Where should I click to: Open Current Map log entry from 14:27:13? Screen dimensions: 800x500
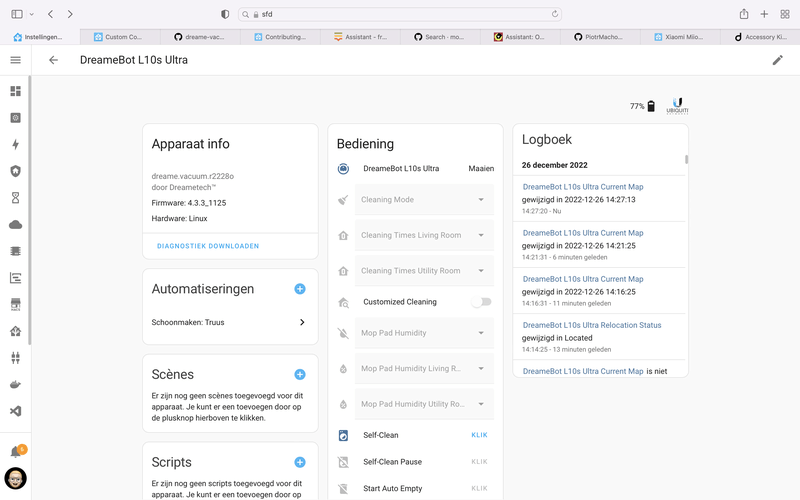click(583, 187)
